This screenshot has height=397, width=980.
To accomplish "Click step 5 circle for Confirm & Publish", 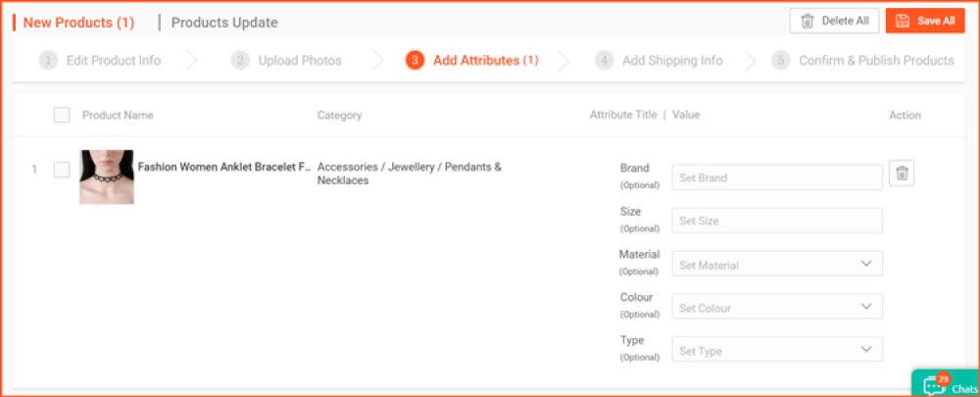I will 781,61.
